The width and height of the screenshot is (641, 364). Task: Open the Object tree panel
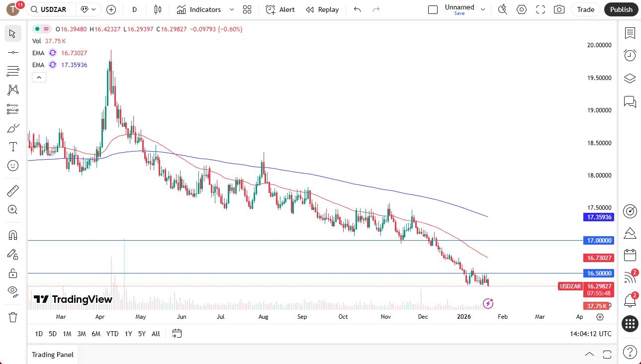tap(630, 78)
